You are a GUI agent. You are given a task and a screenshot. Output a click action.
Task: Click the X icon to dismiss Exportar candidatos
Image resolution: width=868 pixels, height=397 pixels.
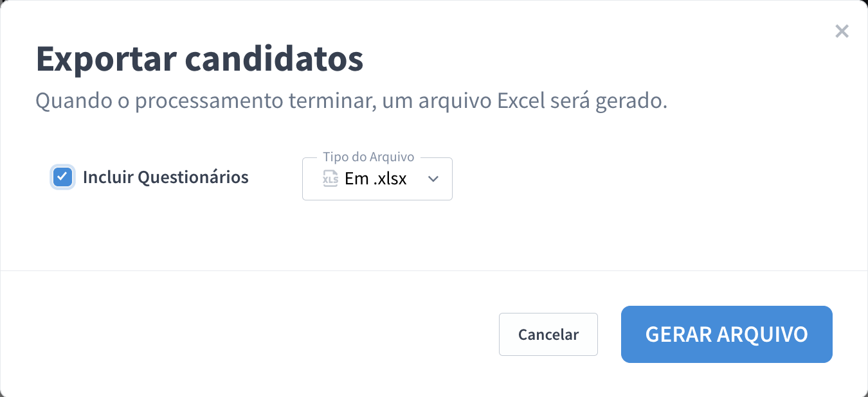coord(842,31)
